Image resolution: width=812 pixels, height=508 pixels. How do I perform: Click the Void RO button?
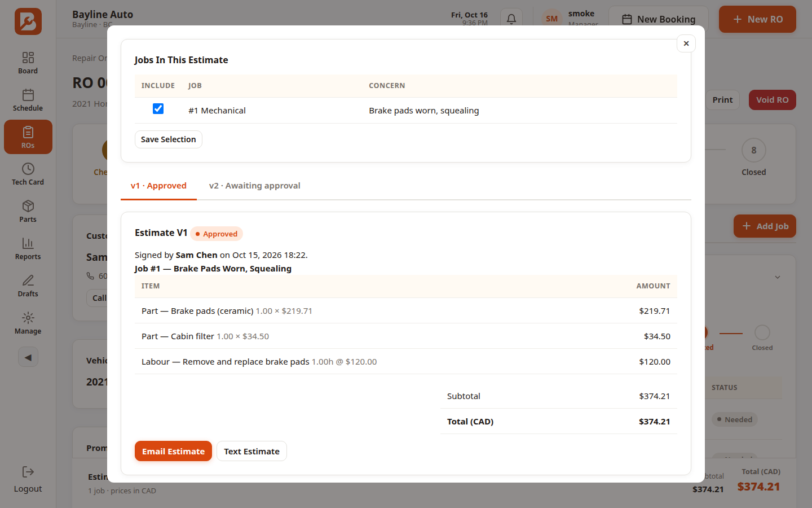pos(772,100)
